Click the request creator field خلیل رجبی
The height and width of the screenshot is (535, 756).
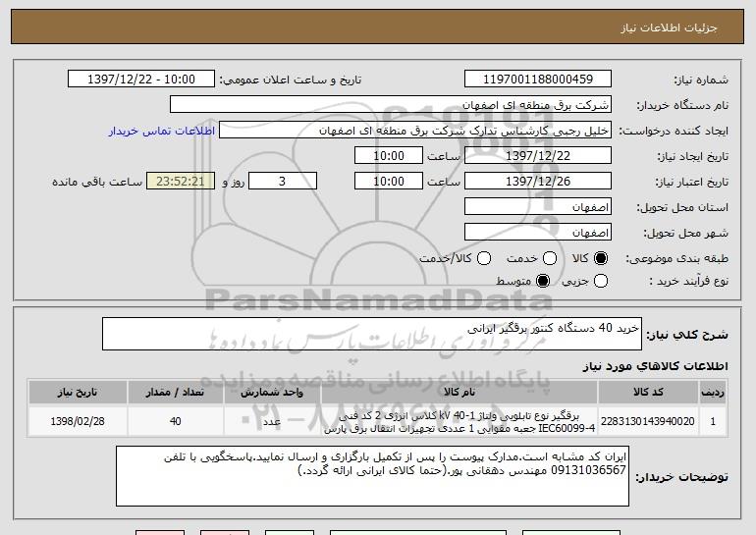tap(415, 131)
